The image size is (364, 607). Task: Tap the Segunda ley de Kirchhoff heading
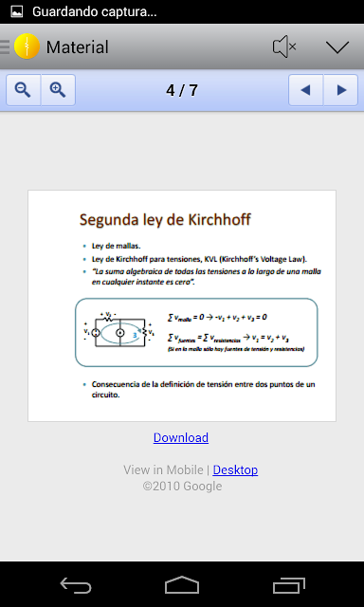point(165,219)
